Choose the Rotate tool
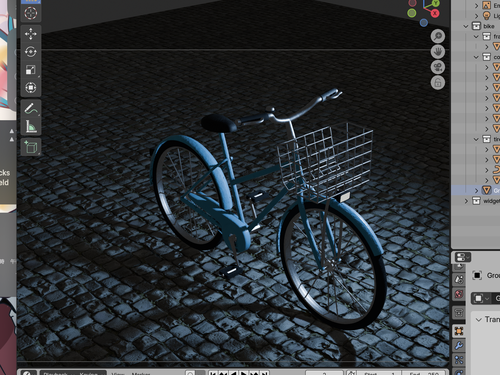 click(31, 52)
